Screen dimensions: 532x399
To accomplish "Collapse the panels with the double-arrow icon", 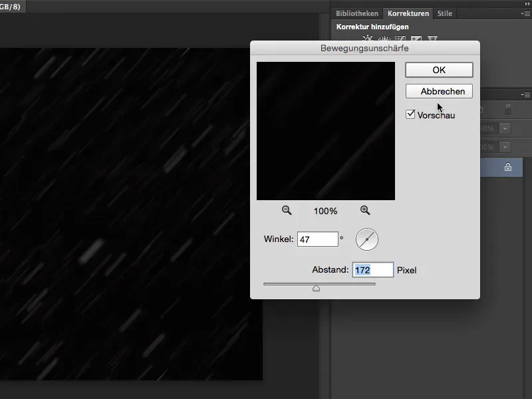I will (x=527, y=3).
